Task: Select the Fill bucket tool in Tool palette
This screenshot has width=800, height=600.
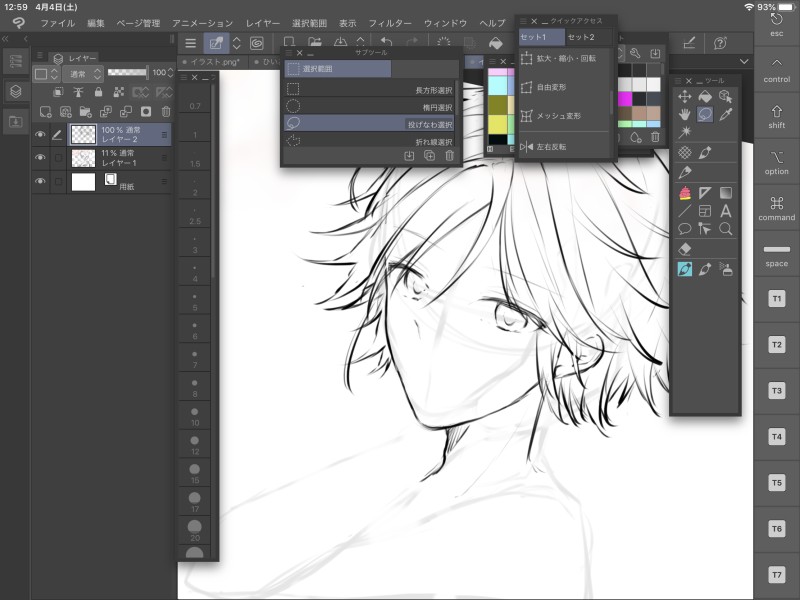Action: pos(705,96)
